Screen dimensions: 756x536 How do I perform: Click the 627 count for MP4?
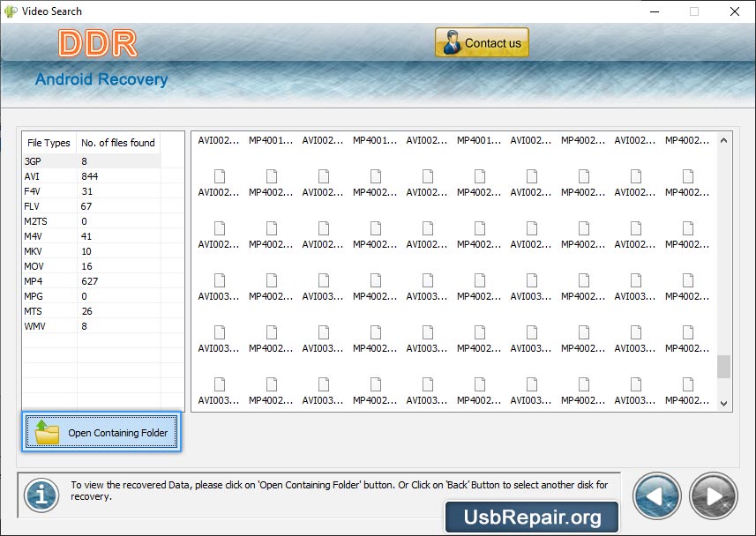(90, 280)
